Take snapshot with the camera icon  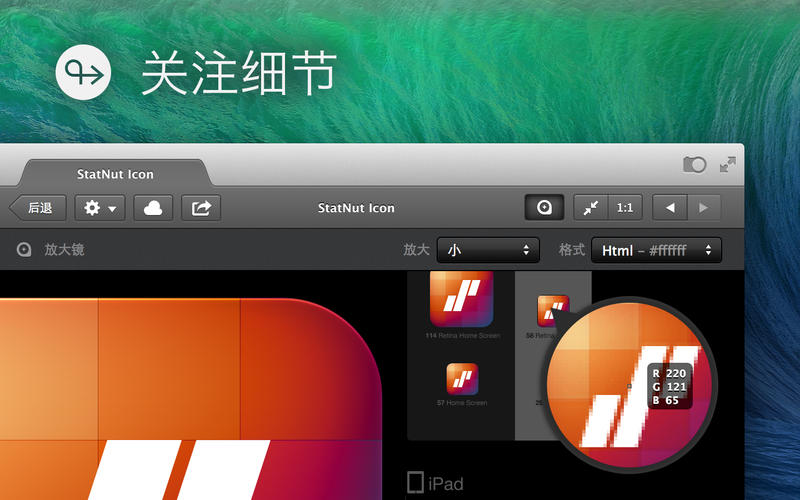(694, 164)
